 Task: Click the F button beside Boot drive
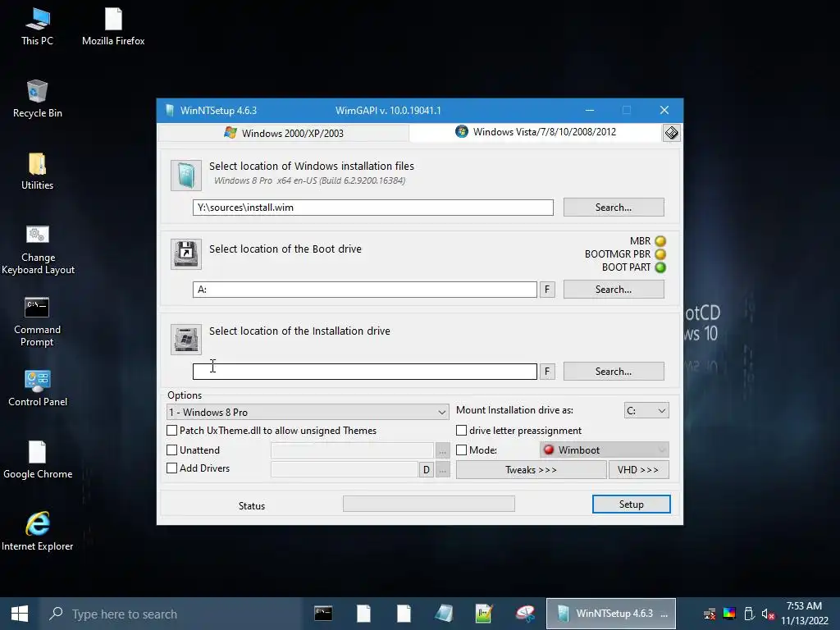click(547, 290)
